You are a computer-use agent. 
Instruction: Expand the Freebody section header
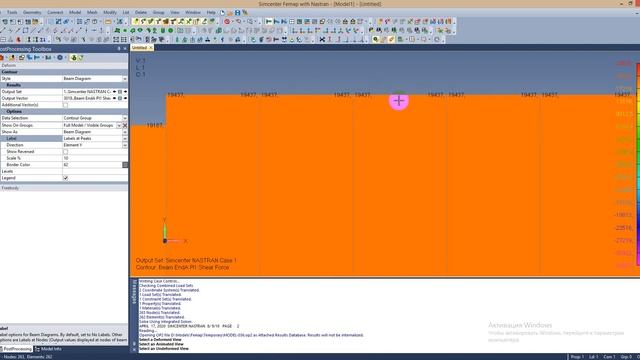[x=64, y=188]
